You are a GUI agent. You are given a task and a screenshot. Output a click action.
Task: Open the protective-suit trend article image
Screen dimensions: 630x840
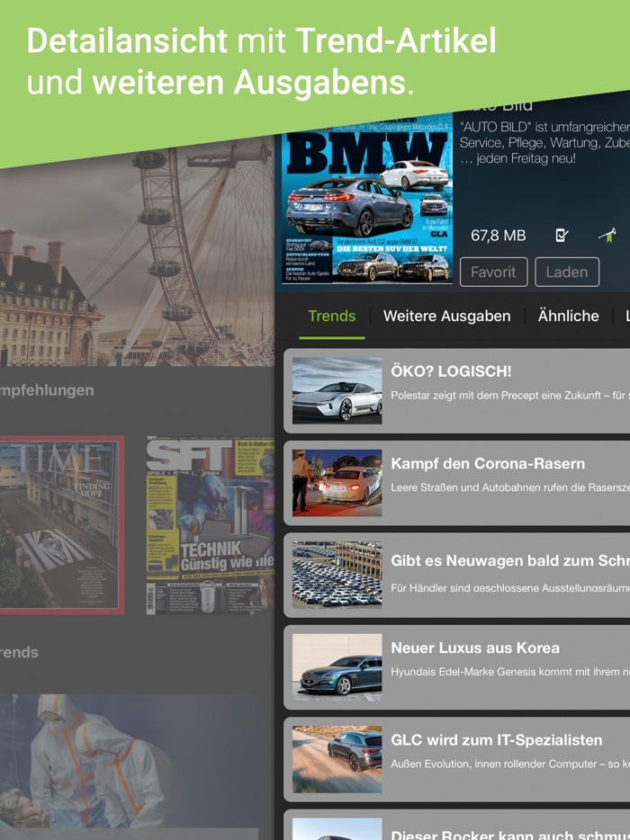click(x=130, y=761)
